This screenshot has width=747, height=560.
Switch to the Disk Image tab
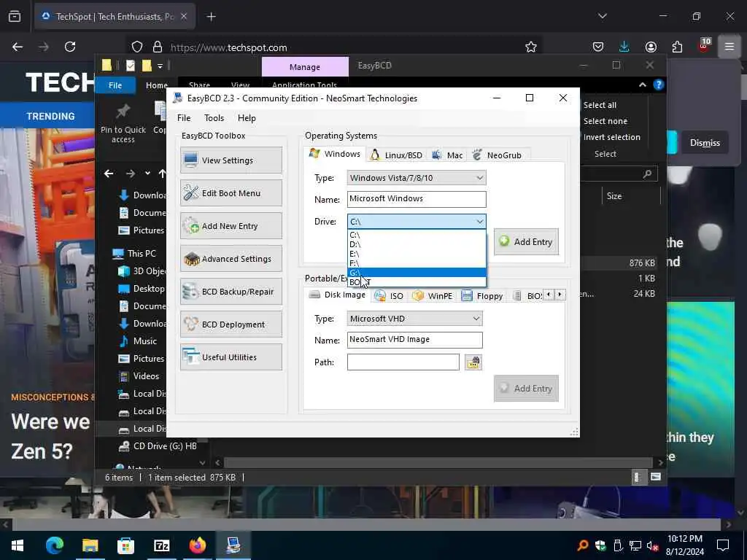point(337,295)
